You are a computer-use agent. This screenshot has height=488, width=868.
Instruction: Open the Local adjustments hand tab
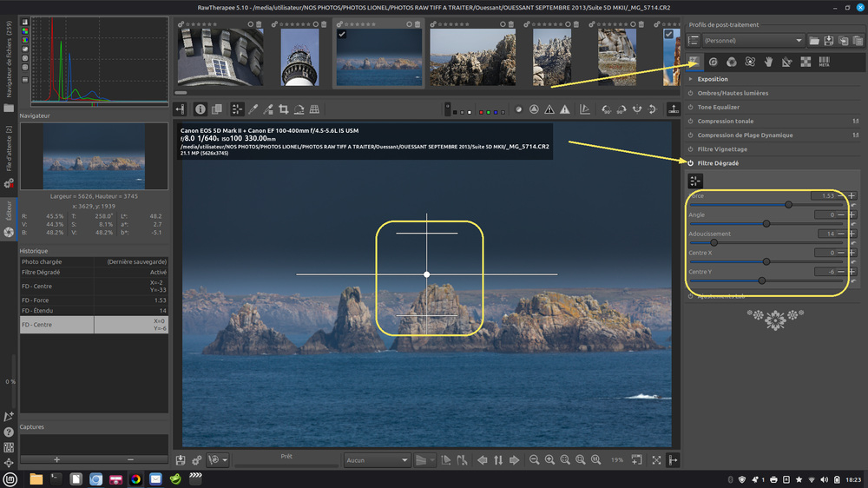(x=768, y=62)
